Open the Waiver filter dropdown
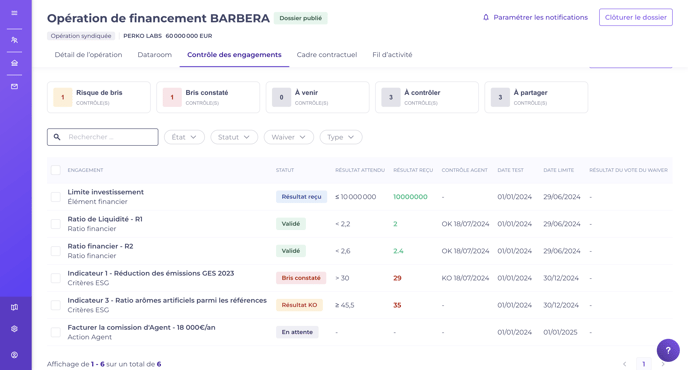 tap(289, 137)
